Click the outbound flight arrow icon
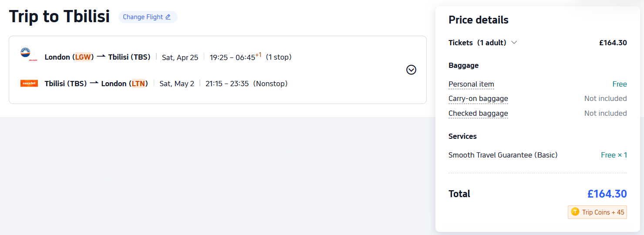Screen dimensions: 644x235 tap(101, 57)
